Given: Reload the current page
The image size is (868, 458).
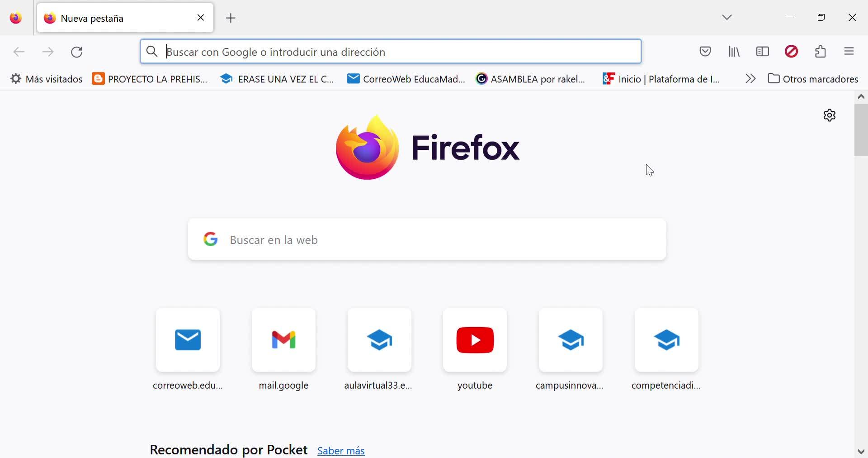Looking at the screenshot, I should click(77, 52).
